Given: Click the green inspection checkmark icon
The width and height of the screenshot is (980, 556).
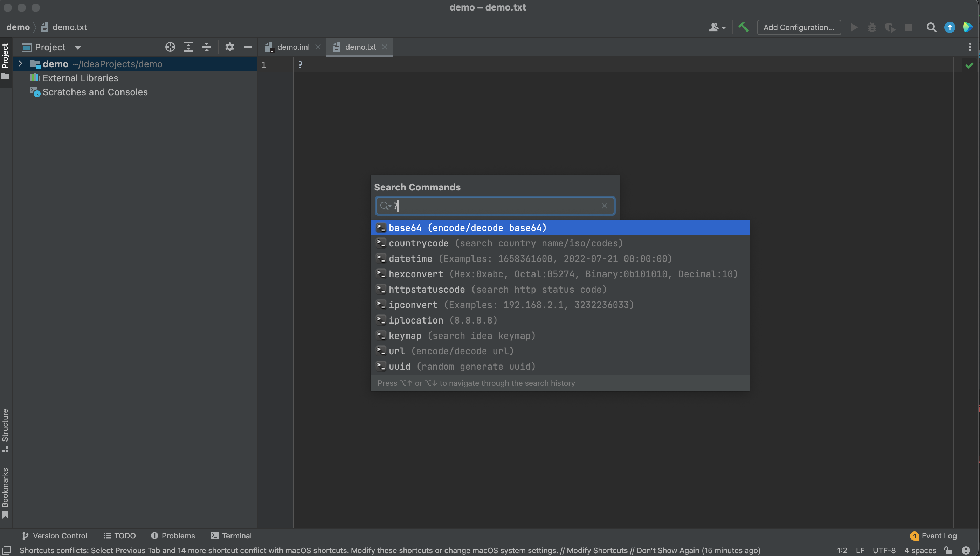Looking at the screenshot, I should point(969,65).
